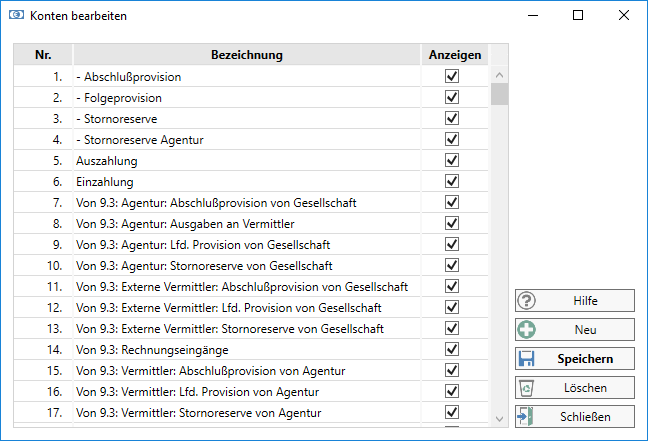This screenshot has height=441, width=648.
Task: Click the floppy disk Speichern icon
Action: tap(527, 358)
